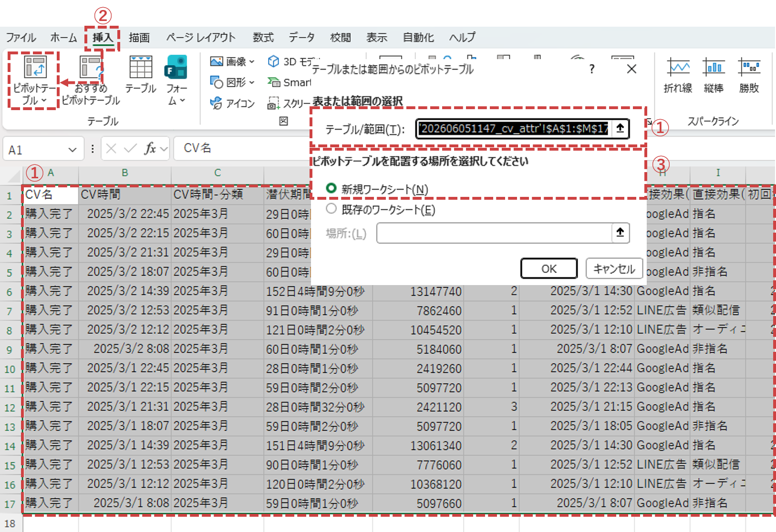Switch to the ホーム tab

63,37
